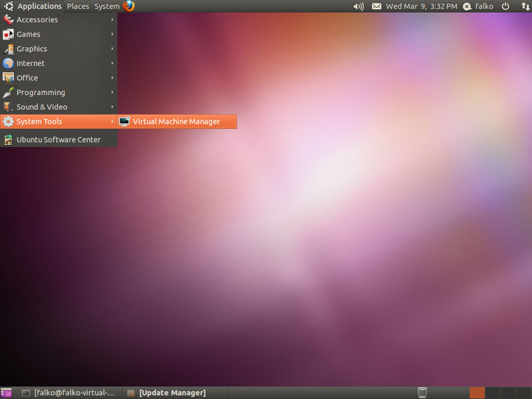Open the Places menu
Screen dimensions: 532x399
tap(78, 6)
